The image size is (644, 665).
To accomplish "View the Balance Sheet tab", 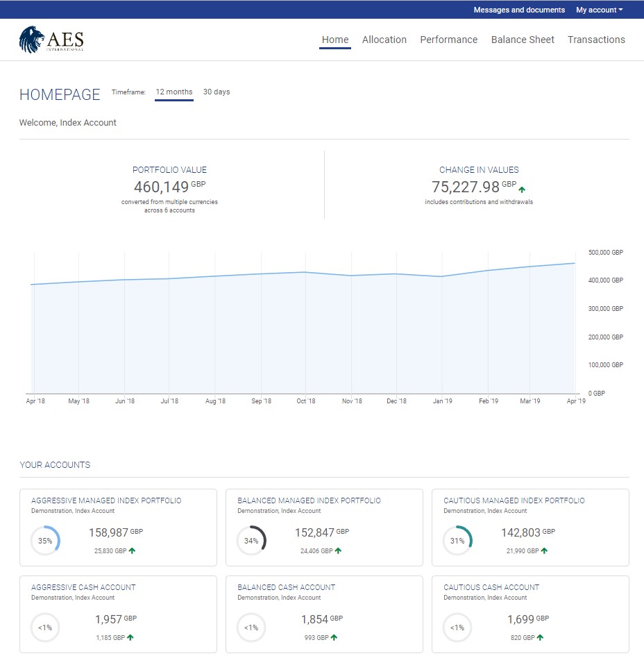I will click(x=523, y=40).
